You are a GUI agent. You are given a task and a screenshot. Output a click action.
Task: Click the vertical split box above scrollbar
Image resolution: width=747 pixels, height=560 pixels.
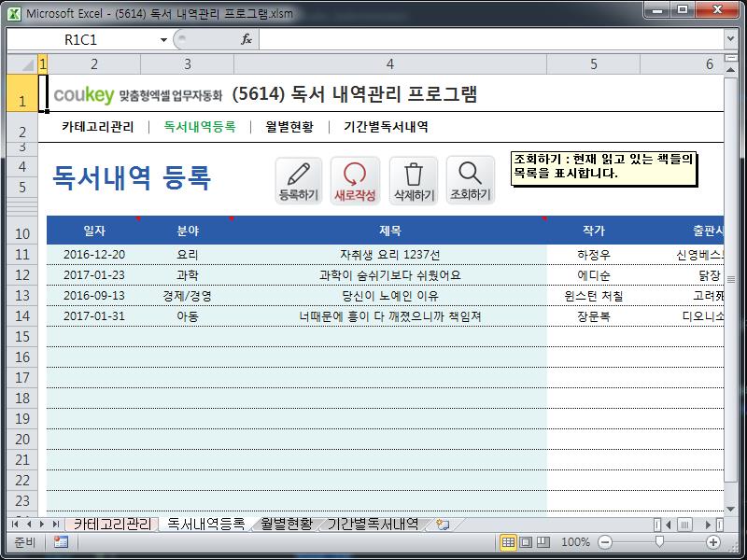tap(731, 58)
